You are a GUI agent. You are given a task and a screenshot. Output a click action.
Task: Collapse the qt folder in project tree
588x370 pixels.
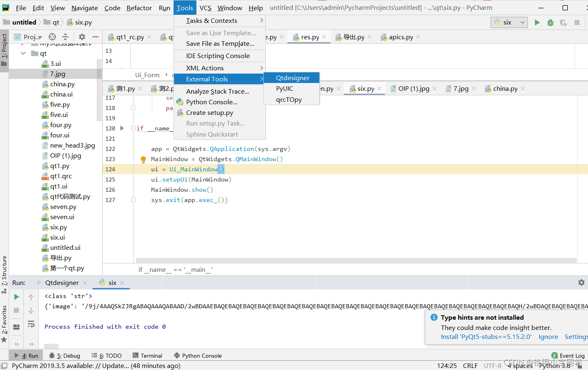23,54
